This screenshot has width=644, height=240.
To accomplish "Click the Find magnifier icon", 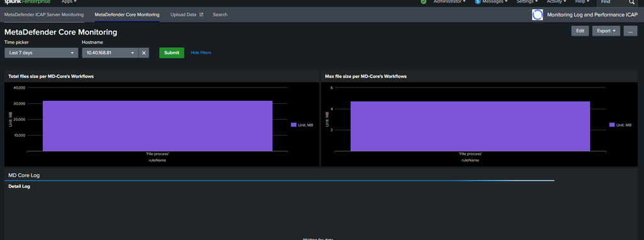I will click(x=631, y=2).
